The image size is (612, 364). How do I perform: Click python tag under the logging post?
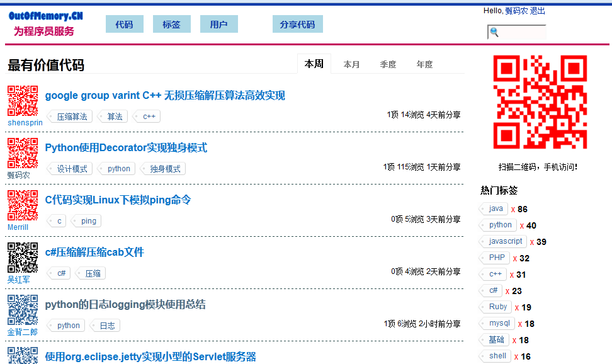click(66, 326)
